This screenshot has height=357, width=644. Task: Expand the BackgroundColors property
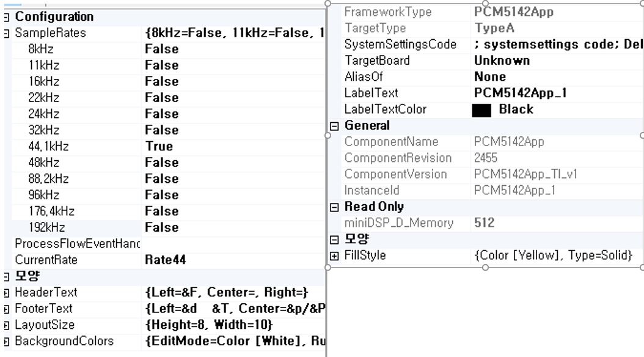[x=6, y=341]
